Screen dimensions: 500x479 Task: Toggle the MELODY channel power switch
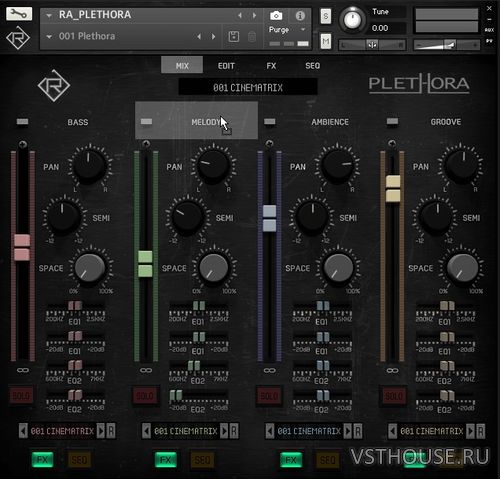click(146, 121)
